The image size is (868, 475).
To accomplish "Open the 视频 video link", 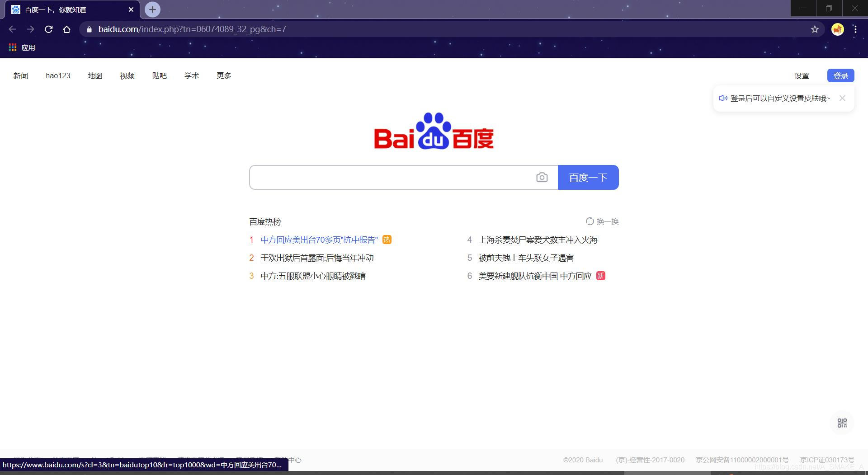I will pyautogui.click(x=127, y=75).
